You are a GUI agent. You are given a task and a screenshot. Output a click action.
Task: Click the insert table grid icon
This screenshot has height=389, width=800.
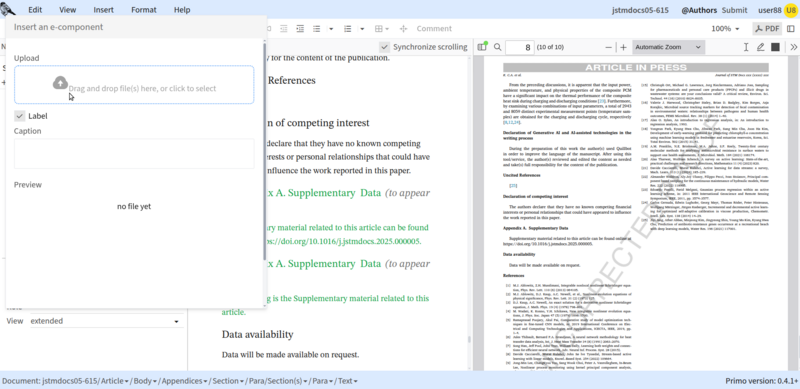pyautogui.click(x=379, y=29)
